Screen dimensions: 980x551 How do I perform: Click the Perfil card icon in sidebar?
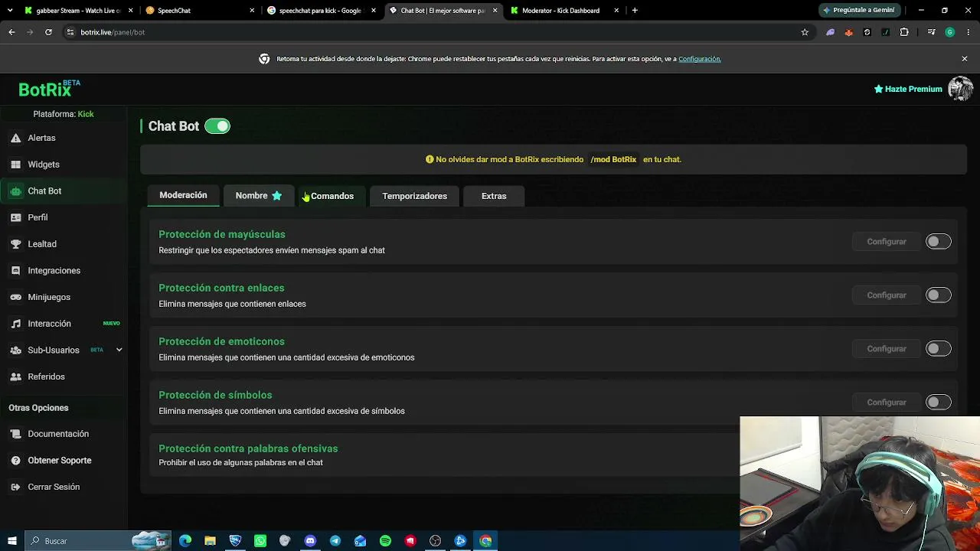pos(15,217)
